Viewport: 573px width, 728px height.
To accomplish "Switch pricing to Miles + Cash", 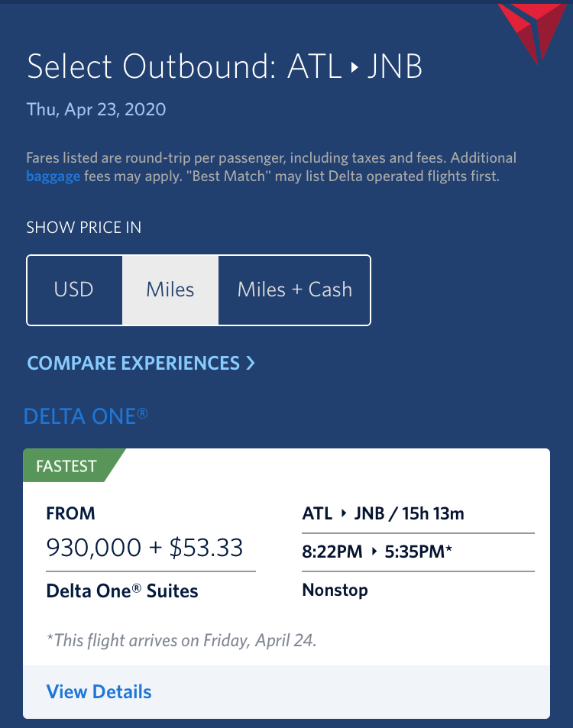I will click(x=294, y=290).
